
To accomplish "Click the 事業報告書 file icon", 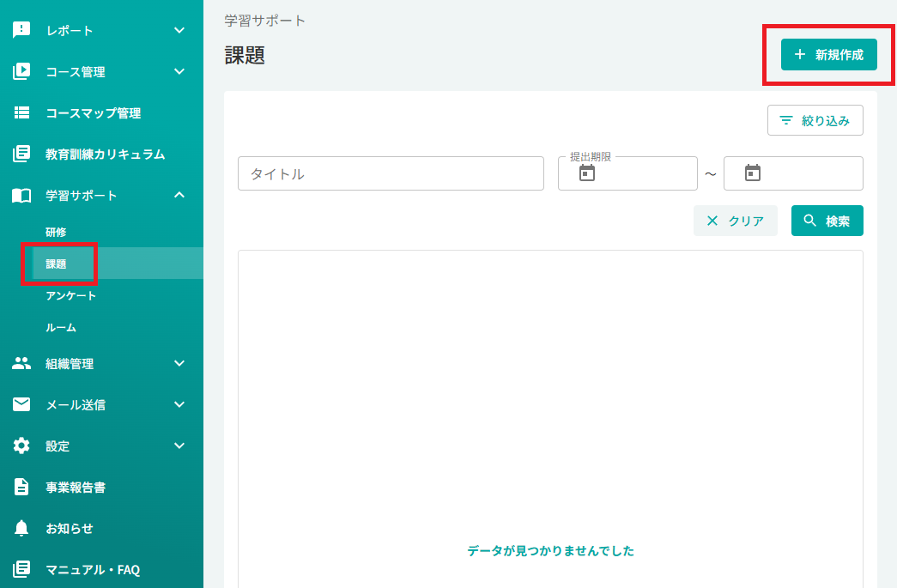I will 21,487.
